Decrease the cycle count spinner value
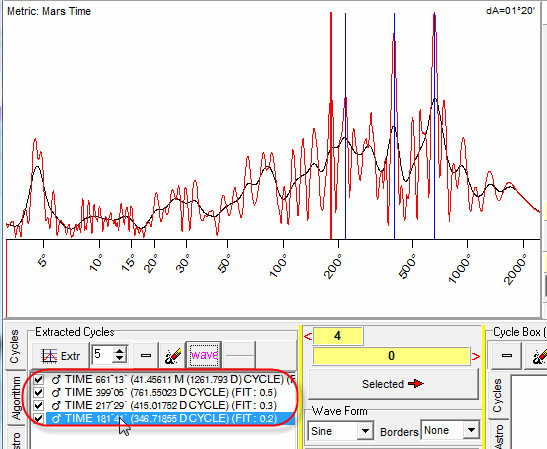The width and height of the screenshot is (547, 449). (120, 359)
